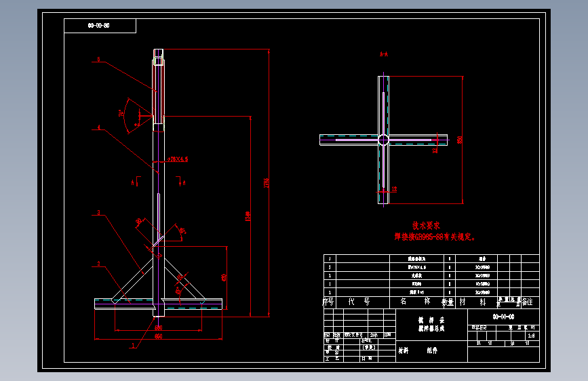The height and width of the screenshot is (381, 588).
Task: Click part balloon number 5 label
Action: coord(98,59)
